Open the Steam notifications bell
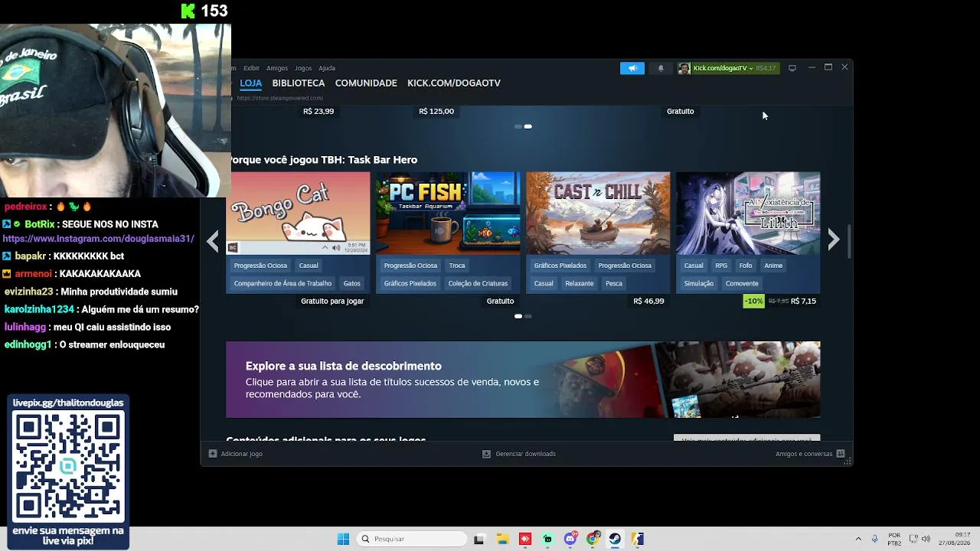This screenshot has width=980, height=551. 661,68
